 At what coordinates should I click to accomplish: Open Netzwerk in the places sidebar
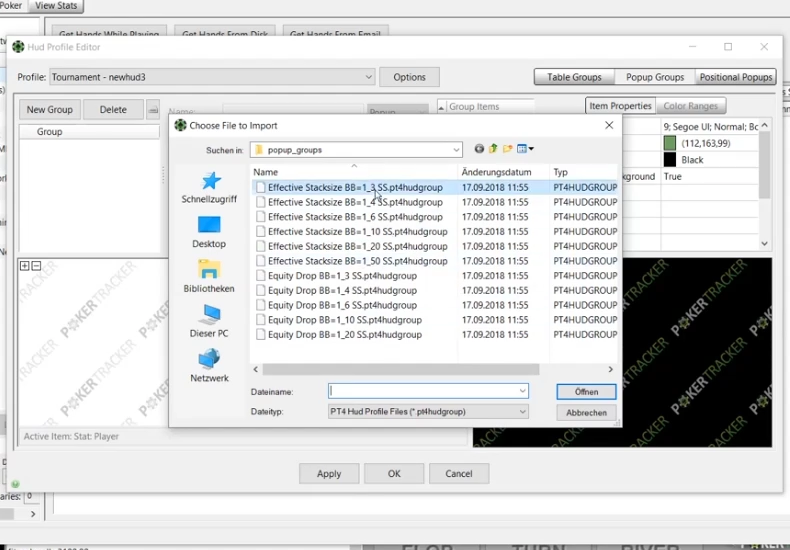[x=209, y=366]
